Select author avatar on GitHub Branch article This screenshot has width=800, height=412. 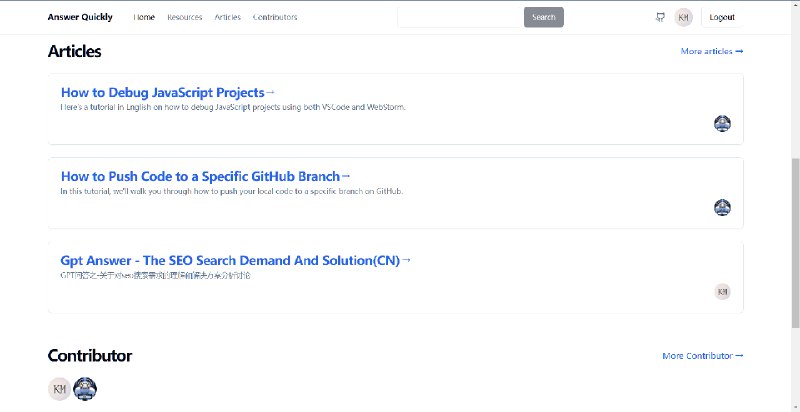pyautogui.click(x=722, y=208)
